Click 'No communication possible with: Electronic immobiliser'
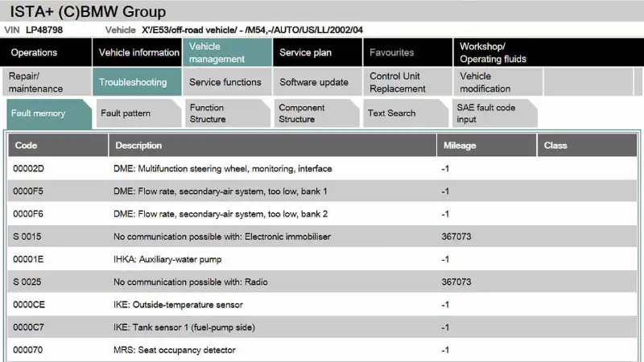 click(x=222, y=237)
